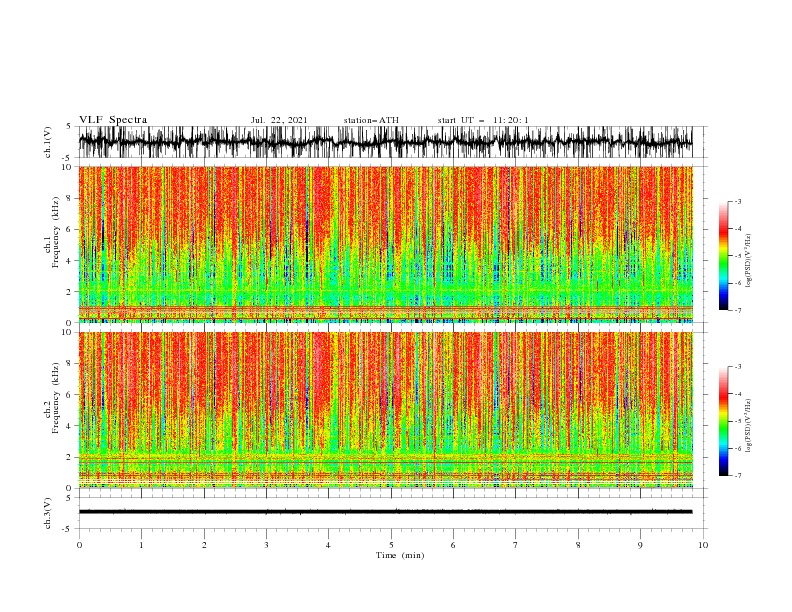Viewport: 792px width, 612px height.
Task: Click the ch.2 Frequency (kHz) axis label
Action: pos(51,398)
